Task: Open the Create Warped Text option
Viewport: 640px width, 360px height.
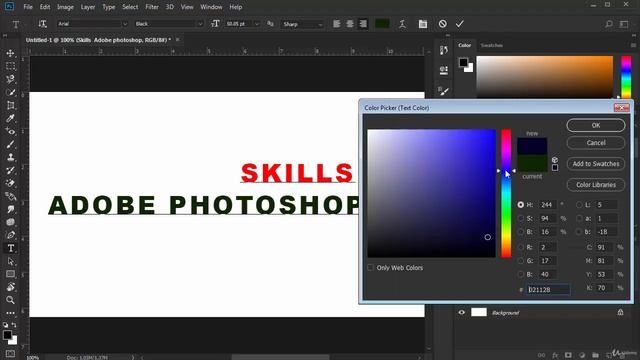Action: pyautogui.click(x=402, y=24)
